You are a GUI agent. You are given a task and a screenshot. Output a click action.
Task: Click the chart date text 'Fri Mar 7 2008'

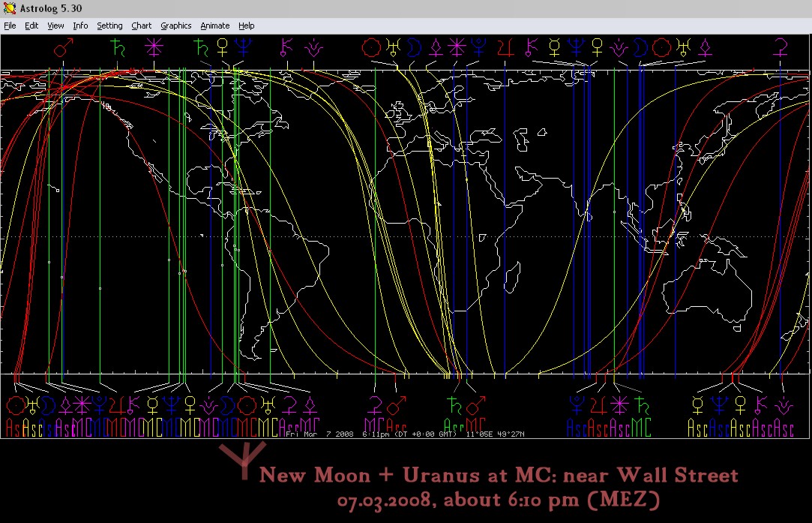319,434
